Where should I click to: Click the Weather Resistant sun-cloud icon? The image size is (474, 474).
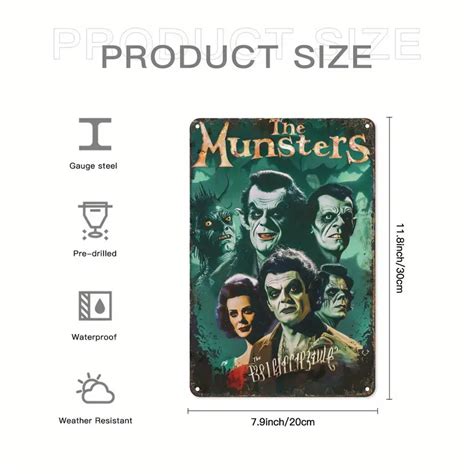point(95,388)
